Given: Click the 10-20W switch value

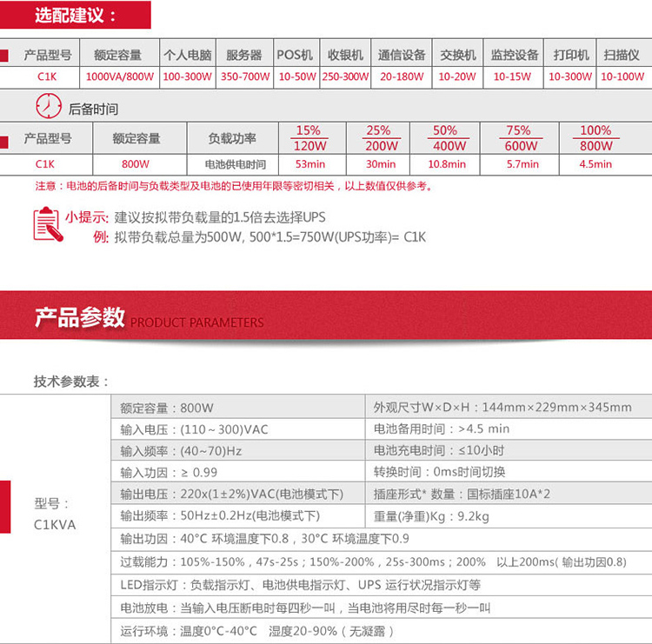Looking at the screenshot, I should pos(457,76).
